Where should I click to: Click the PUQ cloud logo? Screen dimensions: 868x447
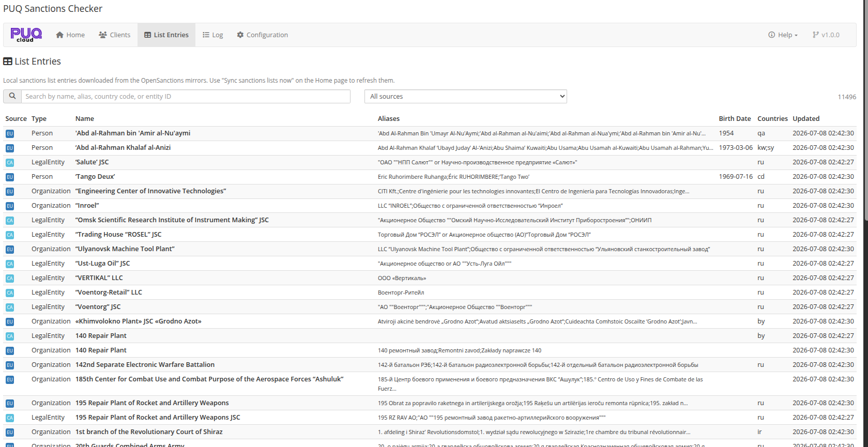pyautogui.click(x=26, y=35)
